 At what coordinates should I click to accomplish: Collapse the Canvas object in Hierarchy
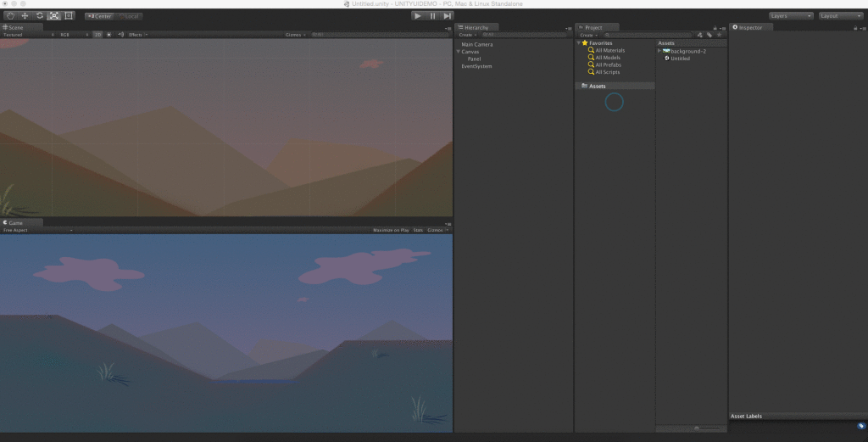click(x=459, y=52)
